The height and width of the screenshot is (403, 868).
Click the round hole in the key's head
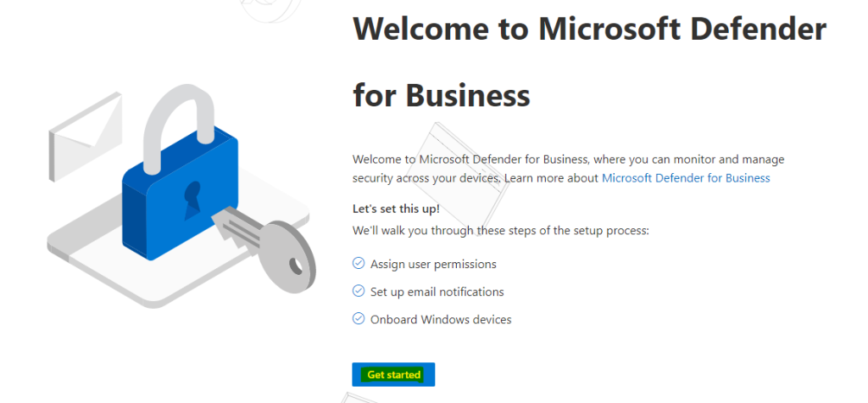pos(297,266)
